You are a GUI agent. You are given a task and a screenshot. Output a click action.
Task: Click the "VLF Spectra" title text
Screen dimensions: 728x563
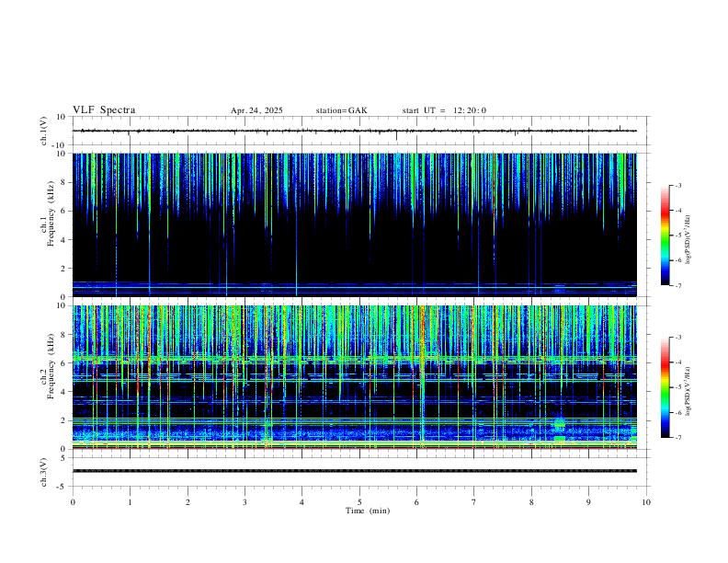tap(104, 110)
